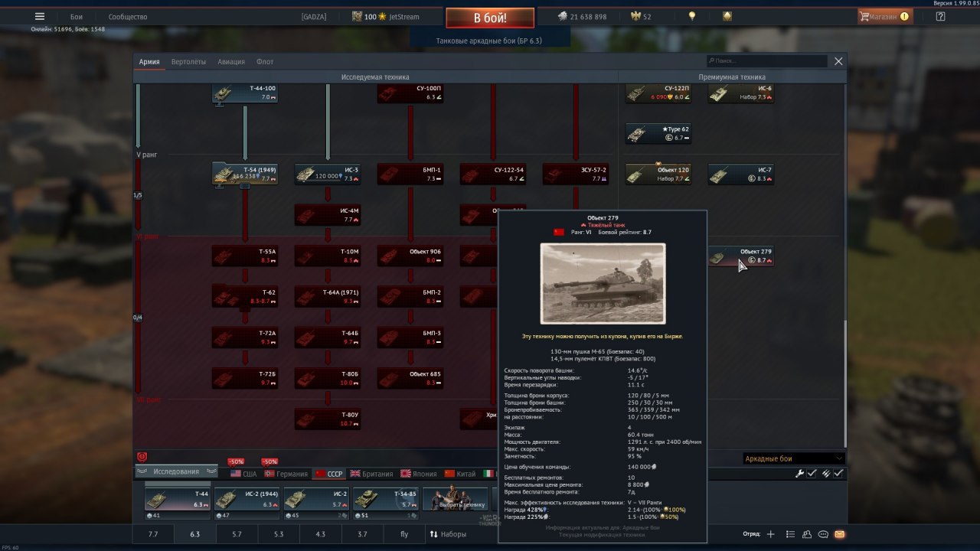The width and height of the screenshot is (980, 551).
Task: Select Япония nation tab
Action: coord(419,474)
